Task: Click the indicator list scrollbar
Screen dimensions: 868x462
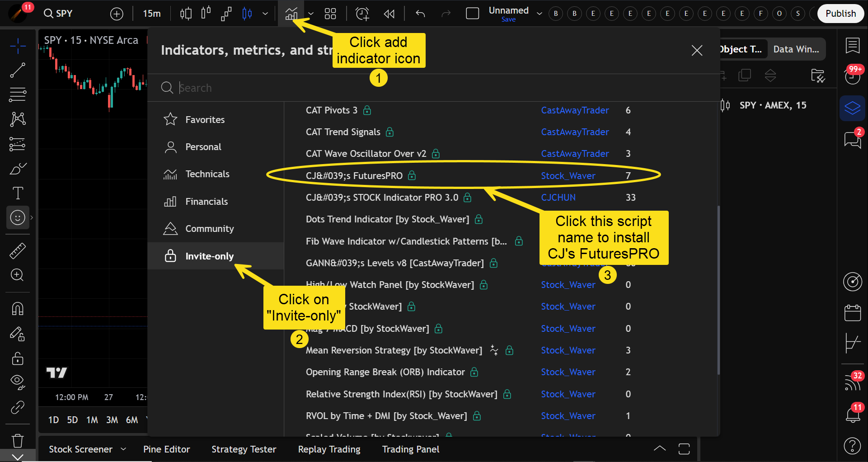Action: (x=718, y=289)
